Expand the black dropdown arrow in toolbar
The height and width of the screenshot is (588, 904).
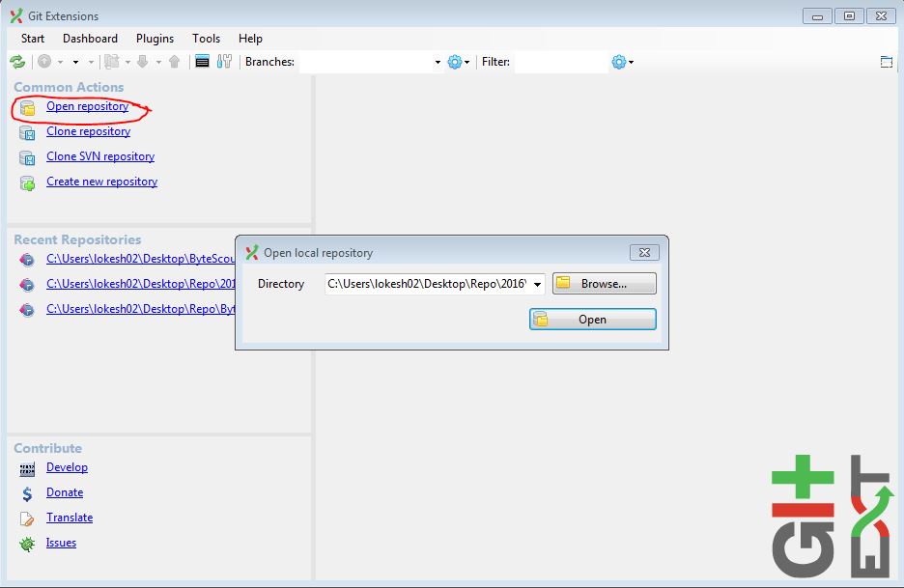(x=75, y=62)
